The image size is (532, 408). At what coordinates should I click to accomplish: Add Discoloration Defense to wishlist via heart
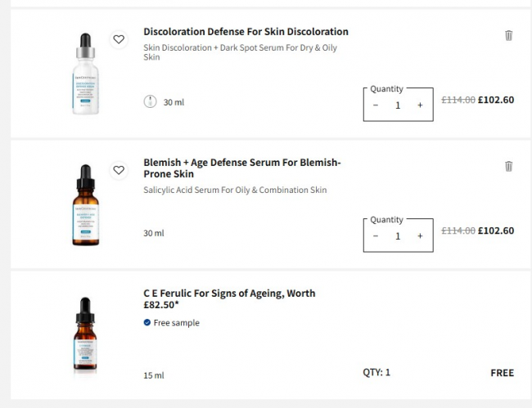click(119, 40)
